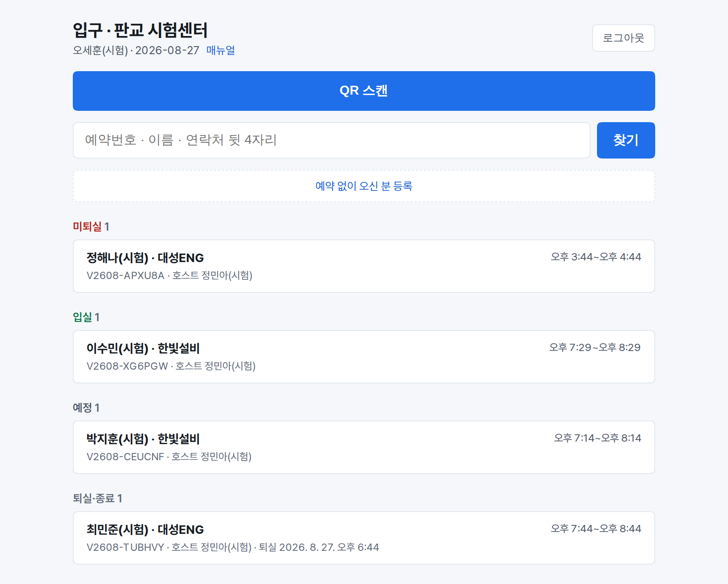Screen dimensions: 728x584
Task: Click the 오세훈(시험) · 2026-08-27 subtitle
Action: (x=136, y=50)
